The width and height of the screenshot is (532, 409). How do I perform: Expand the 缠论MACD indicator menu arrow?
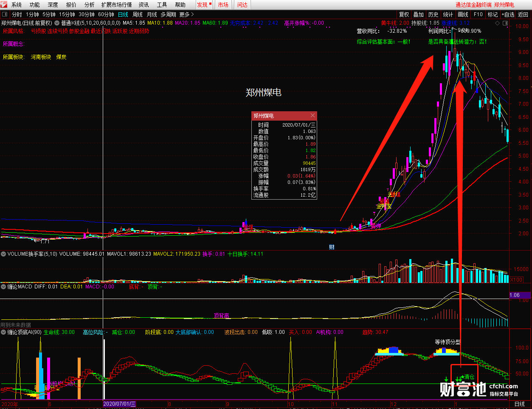pos(3,287)
